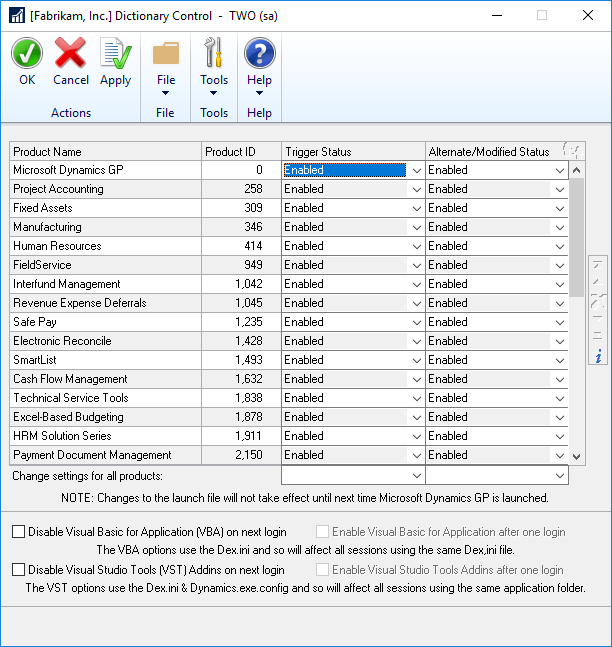Click the Cancel button label

71,80
